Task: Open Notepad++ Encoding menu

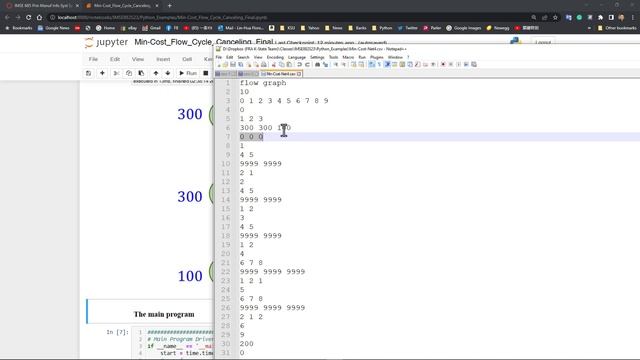Action: coord(275,57)
